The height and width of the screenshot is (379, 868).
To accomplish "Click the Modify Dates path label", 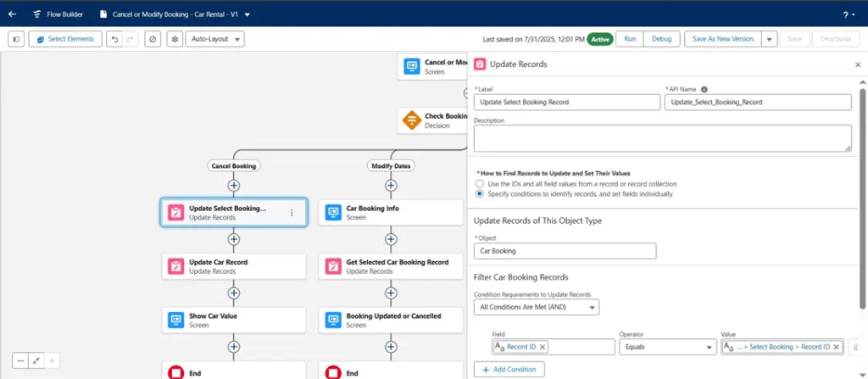I will [x=391, y=165].
